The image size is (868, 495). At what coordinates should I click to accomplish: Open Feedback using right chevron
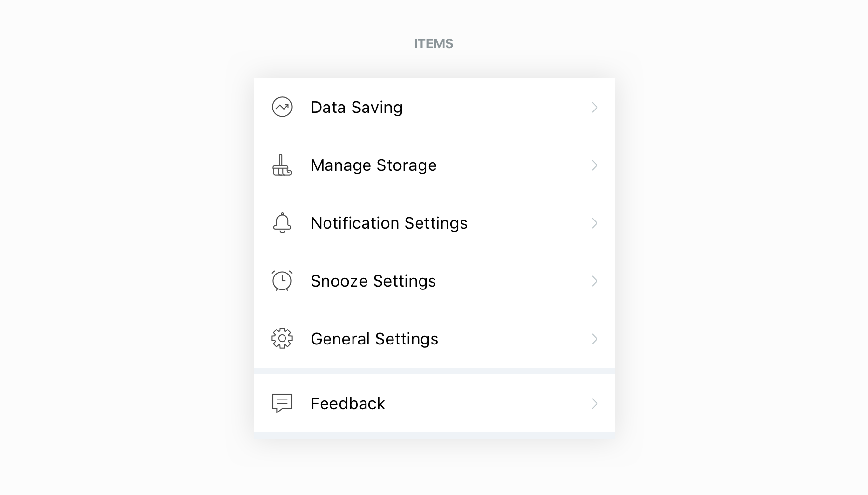pyautogui.click(x=595, y=403)
